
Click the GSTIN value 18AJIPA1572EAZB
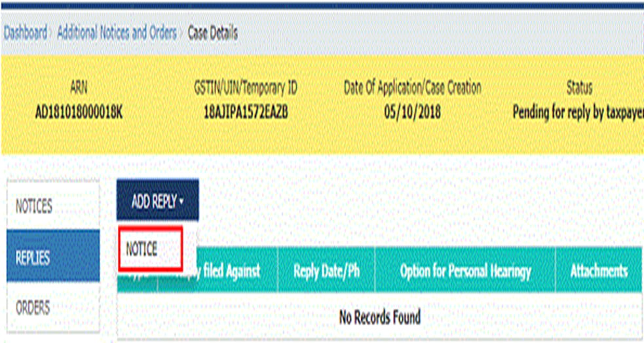(x=246, y=112)
